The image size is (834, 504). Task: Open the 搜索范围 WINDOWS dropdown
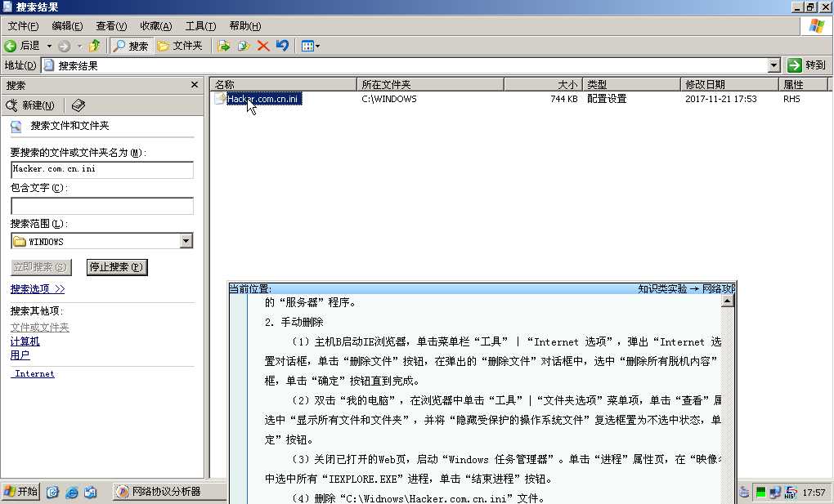[186, 241]
